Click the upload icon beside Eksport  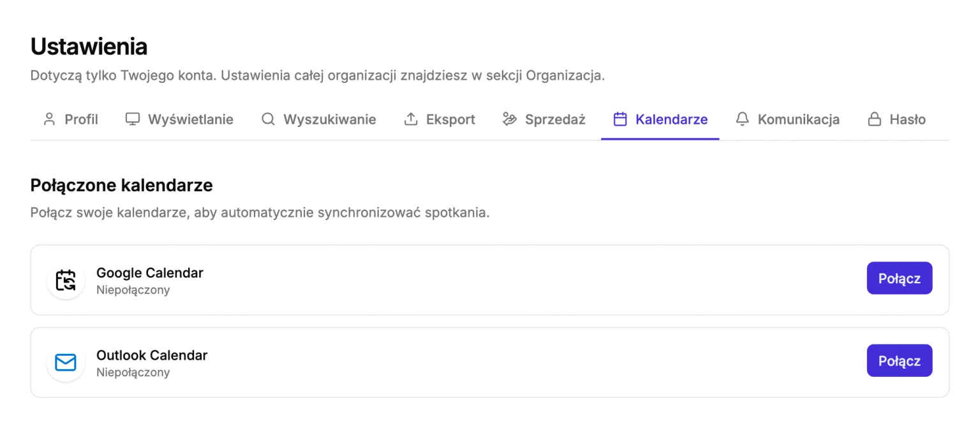(411, 119)
